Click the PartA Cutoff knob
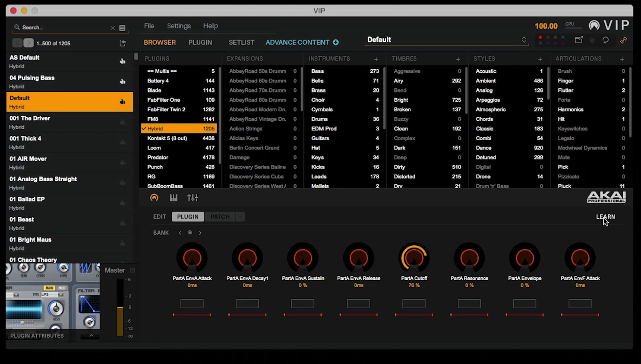 click(x=414, y=258)
